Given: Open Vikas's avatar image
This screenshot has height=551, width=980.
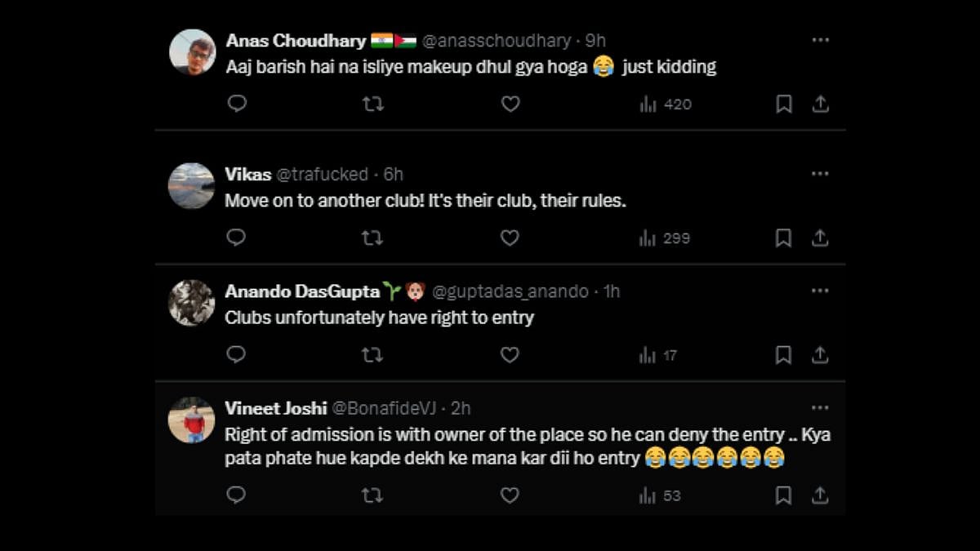Looking at the screenshot, I should click(191, 186).
